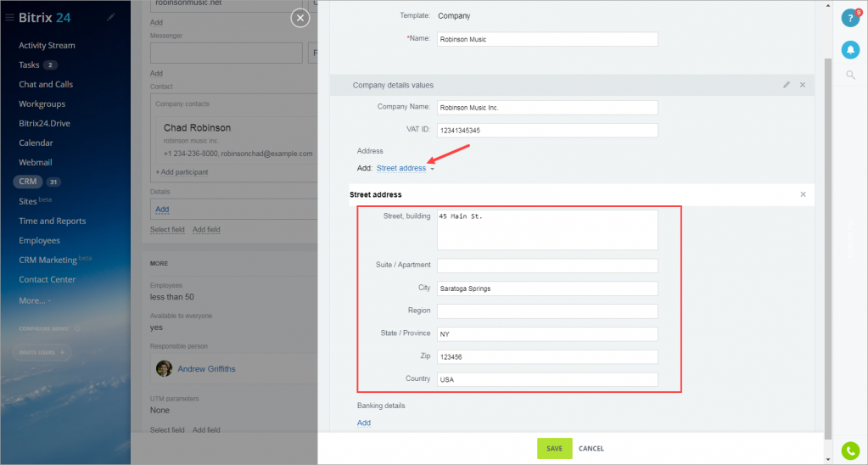Click Add link below Messenger field
The height and width of the screenshot is (465, 868).
[157, 73]
